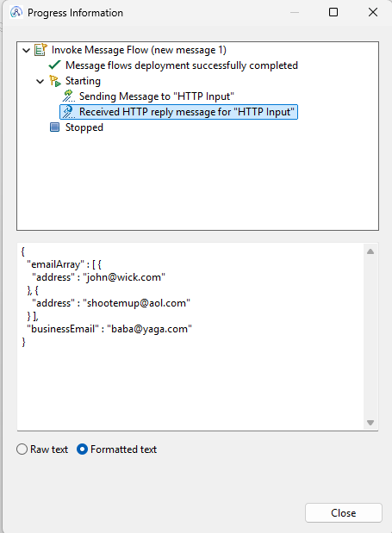Select the Raw text radio button
Viewport: 392px width, 533px height.
(x=22, y=449)
